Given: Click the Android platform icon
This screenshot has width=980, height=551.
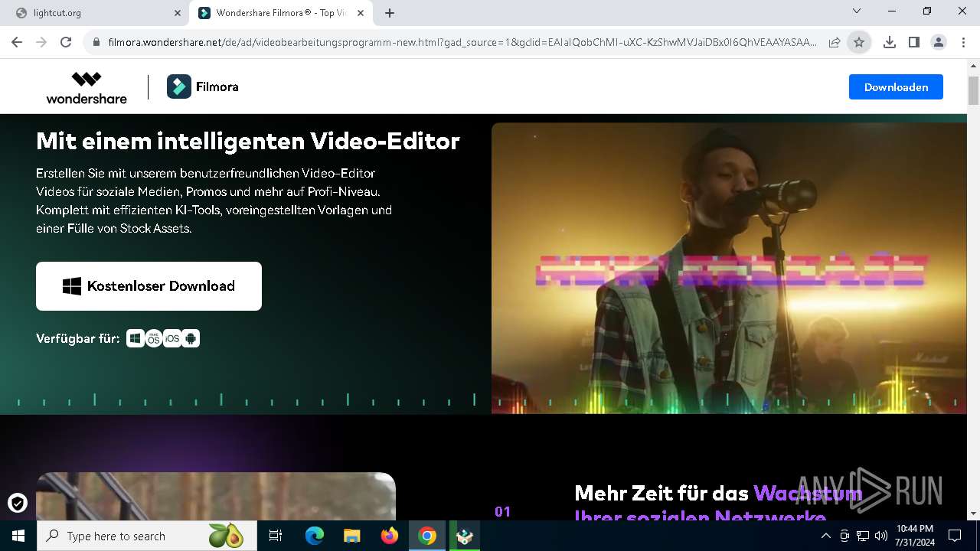Looking at the screenshot, I should [x=191, y=338].
